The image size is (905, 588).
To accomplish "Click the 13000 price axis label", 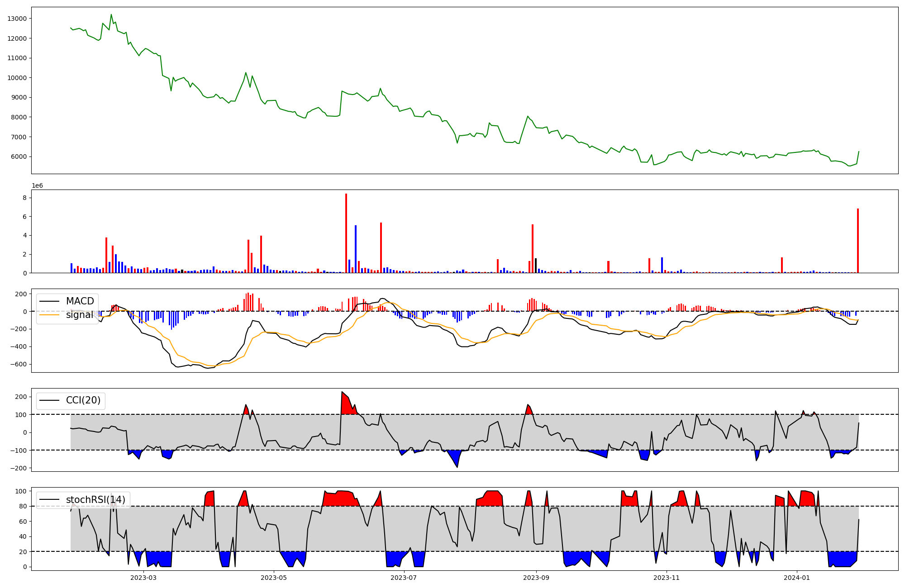I will point(17,19).
